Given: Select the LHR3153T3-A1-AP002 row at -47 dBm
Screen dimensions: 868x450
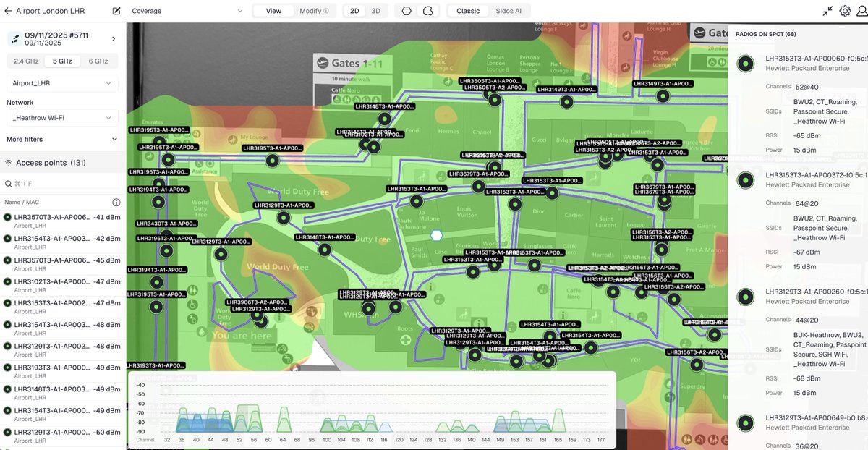Looking at the screenshot, I should point(63,307).
